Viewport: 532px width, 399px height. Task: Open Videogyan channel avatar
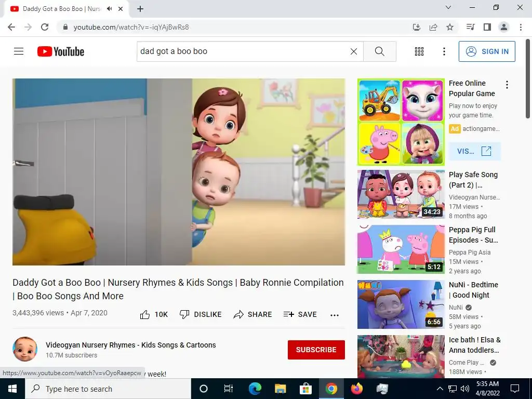click(x=25, y=349)
